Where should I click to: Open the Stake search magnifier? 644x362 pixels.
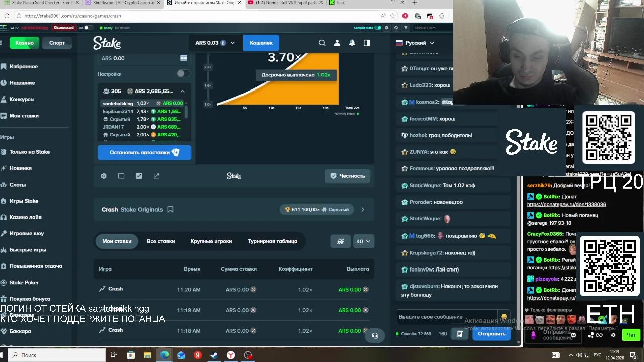tap(322, 43)
